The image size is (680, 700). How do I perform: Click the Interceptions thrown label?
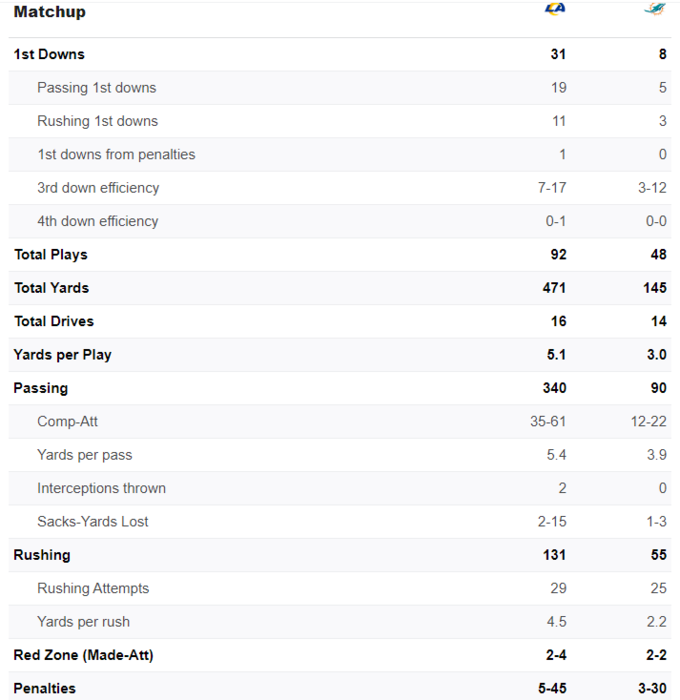101,488
